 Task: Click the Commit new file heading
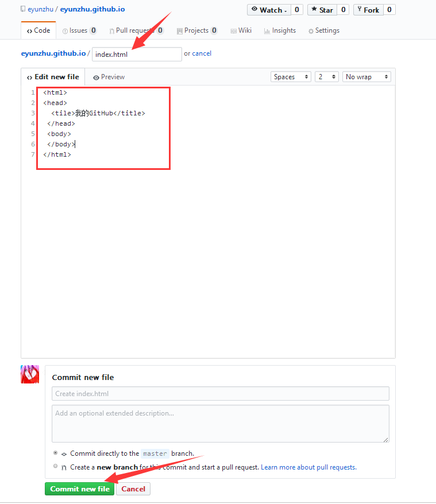click(x=83, y=377)
